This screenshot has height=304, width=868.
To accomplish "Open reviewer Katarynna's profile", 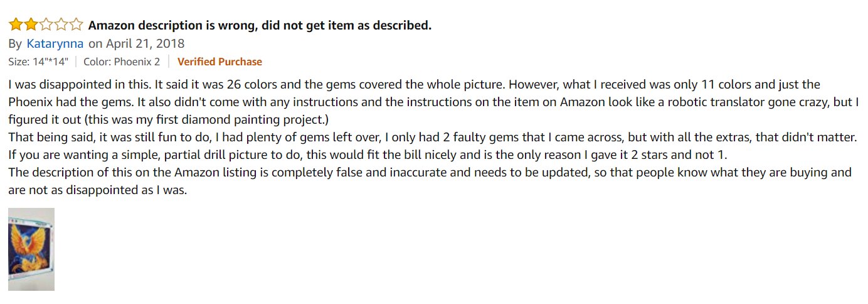I will pyautogui.click(x=55, y=44).
